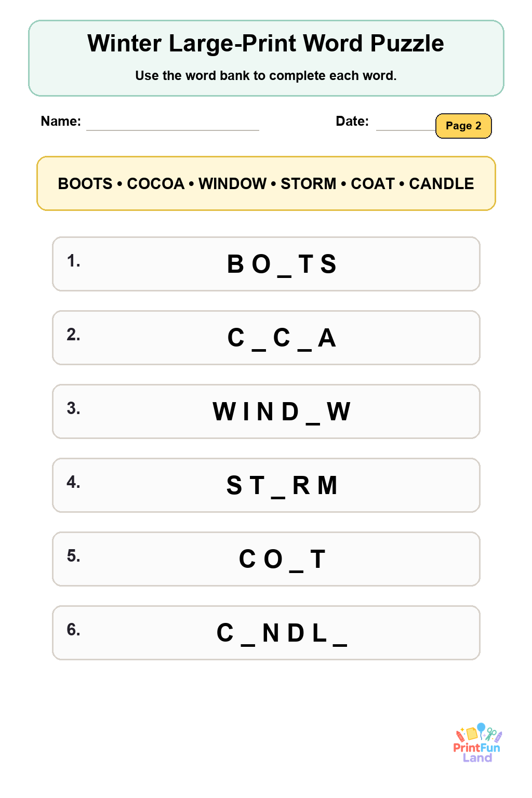This screenshot has width=532, height=798.
Task: Click the number 6 item label
Action: click(x=73, y=630)
